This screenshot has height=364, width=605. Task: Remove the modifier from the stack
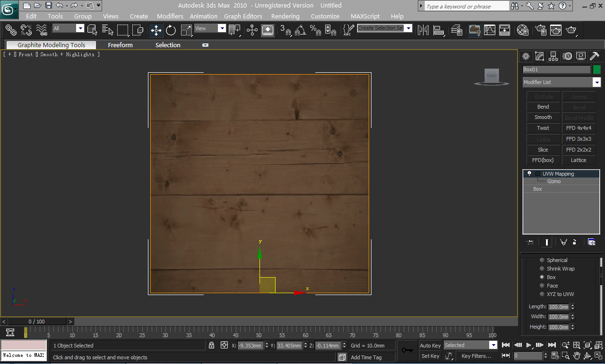574,242
